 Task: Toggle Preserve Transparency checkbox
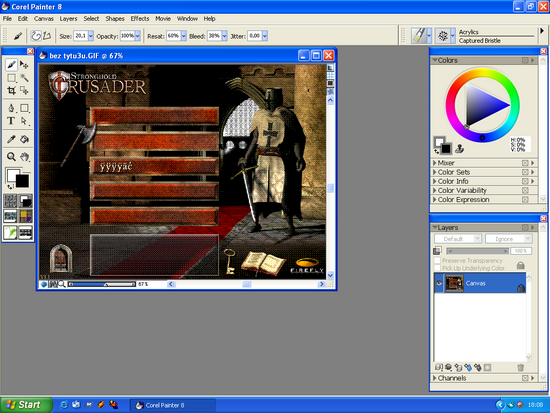click(437, 261)
